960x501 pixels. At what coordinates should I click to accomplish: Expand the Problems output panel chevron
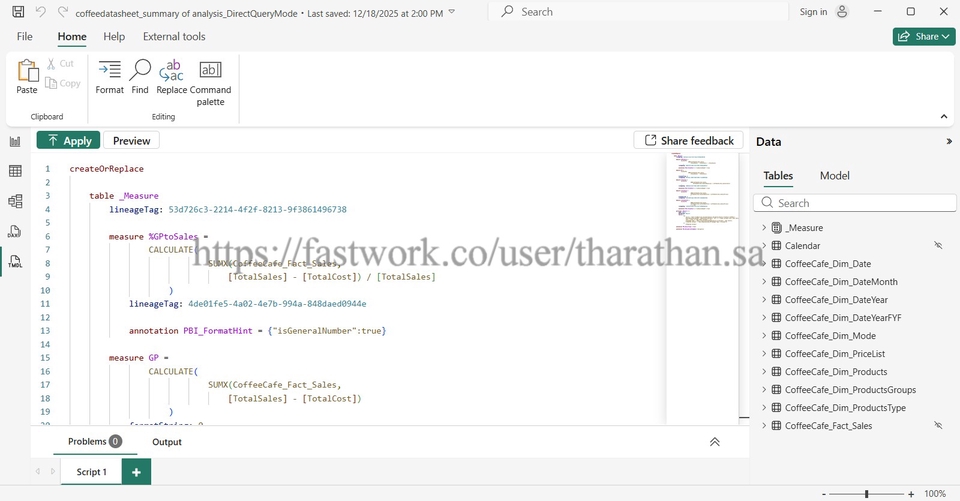[x=714, y=442]
